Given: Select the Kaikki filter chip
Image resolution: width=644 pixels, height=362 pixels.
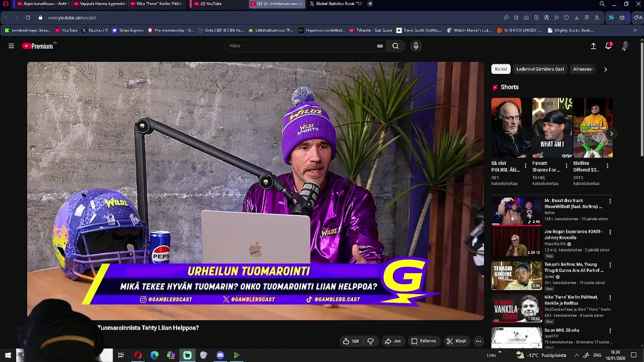Looking at the screenshot, I should (501, 69).
